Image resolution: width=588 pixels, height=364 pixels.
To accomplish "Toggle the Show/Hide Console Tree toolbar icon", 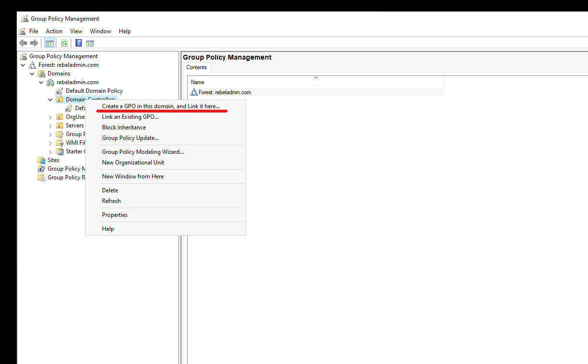I will (49, 43).
